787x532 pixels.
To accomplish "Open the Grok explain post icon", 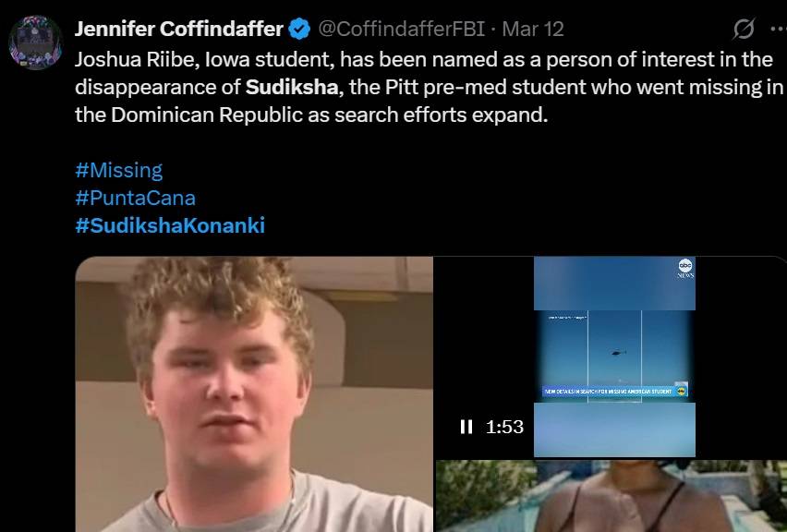I will [744, 29].
